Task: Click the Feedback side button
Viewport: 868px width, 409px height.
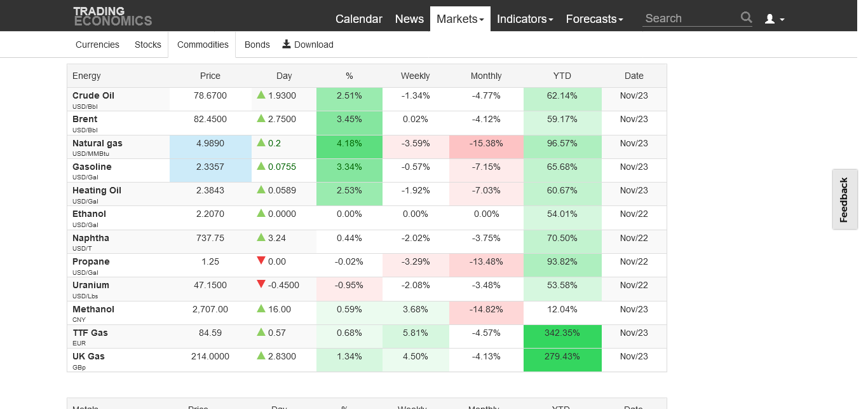Action: [844, 200]
